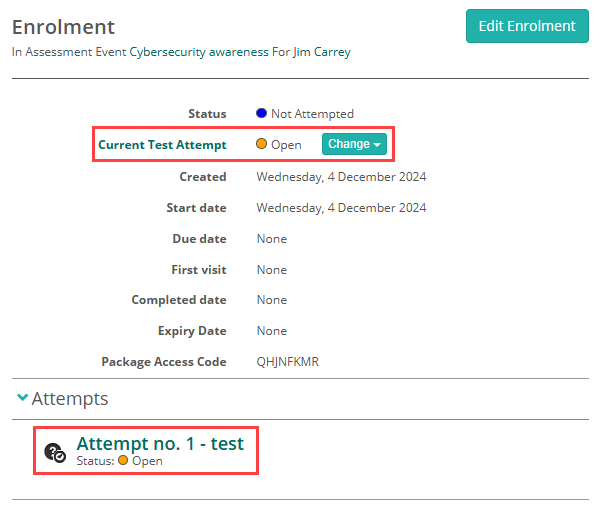Viewport: 600px width, 507px height.
Task: Click the blue Not Attempted status dot
Action: tap(262, 114)
